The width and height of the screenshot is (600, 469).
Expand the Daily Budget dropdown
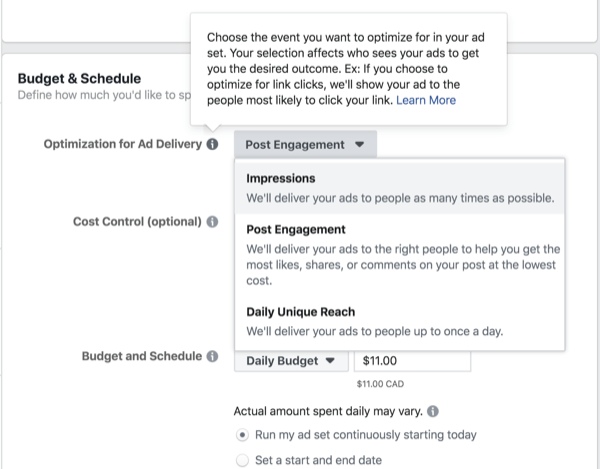coord(291,361)
